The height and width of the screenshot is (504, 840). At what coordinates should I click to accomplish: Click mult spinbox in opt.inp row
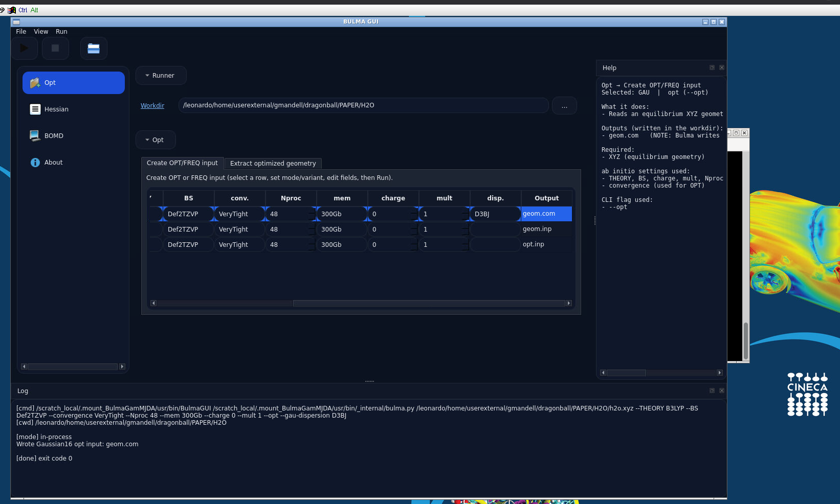coord(445,245)
